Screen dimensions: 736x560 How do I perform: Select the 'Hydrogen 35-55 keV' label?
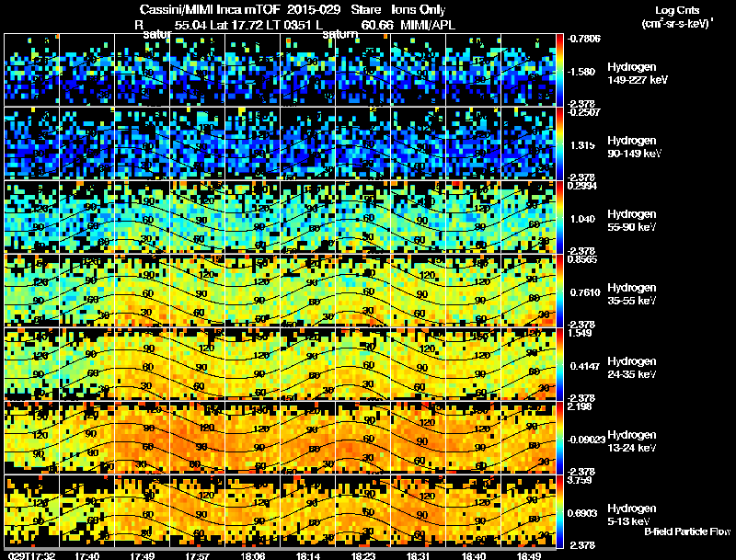click(632, 294)
